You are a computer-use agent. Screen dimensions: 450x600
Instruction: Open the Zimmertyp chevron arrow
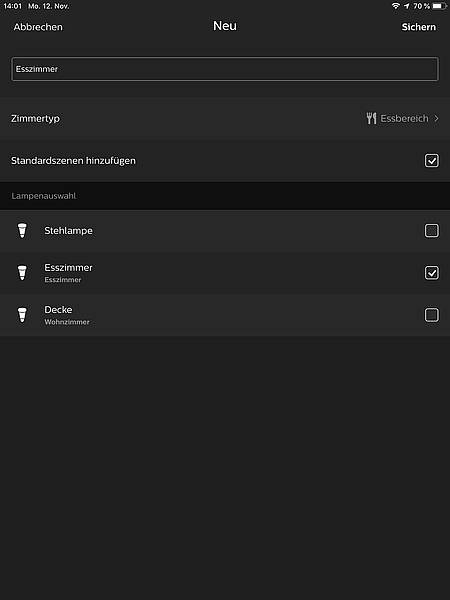pos(436,119)
